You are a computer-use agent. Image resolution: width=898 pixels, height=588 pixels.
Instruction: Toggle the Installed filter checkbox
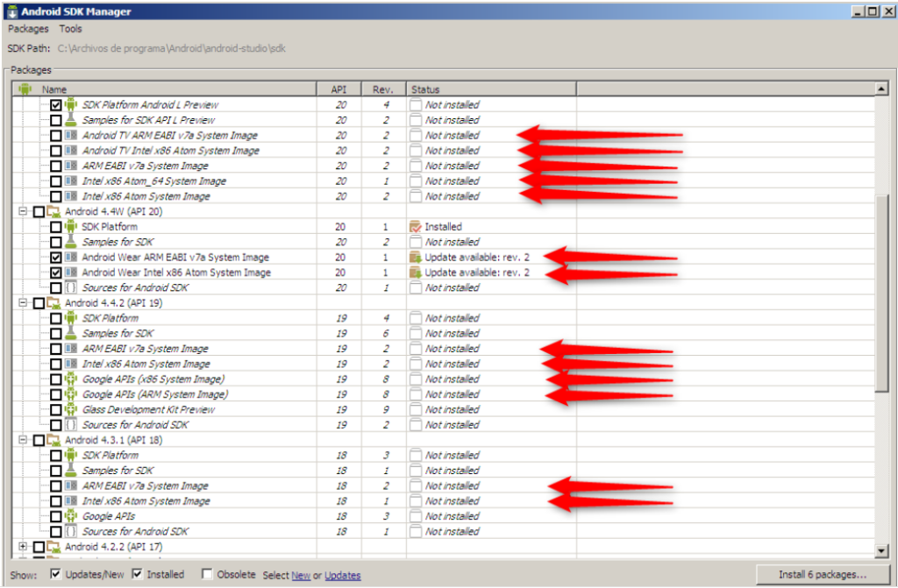(x=138, y=574)
